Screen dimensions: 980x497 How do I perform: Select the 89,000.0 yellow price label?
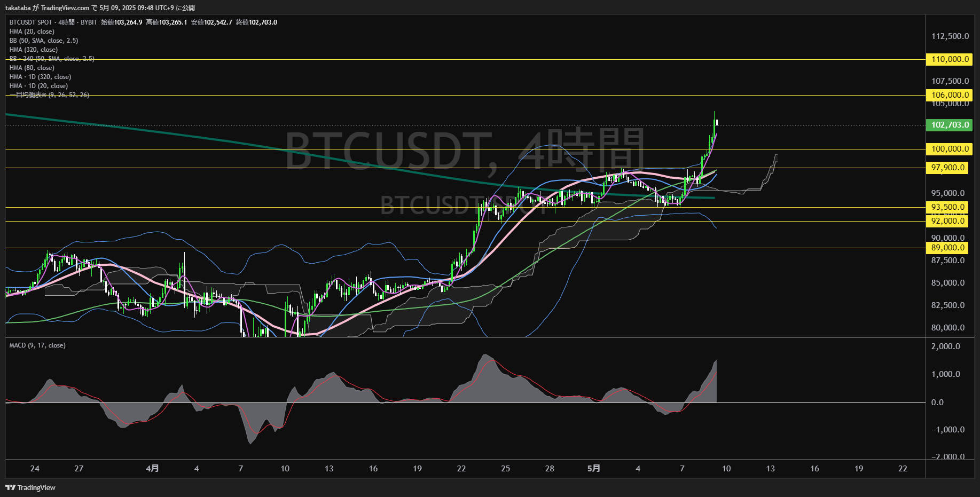pyautogui.click(x=947, y=248)
